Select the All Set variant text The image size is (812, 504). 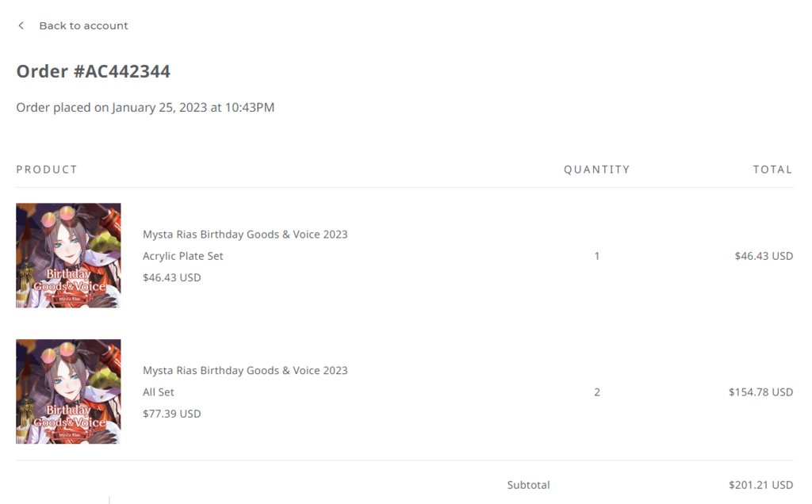(159, 392)
